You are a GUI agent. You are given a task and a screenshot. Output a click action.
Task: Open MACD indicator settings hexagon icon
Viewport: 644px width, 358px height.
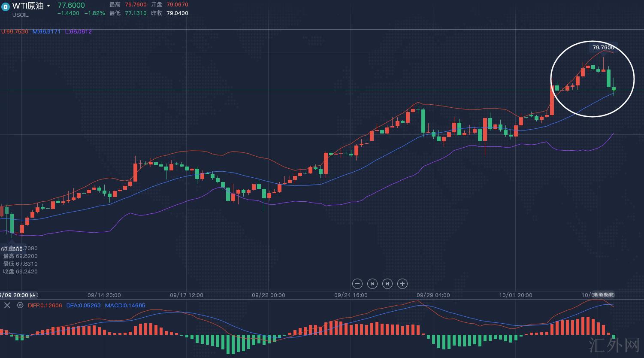20,305
